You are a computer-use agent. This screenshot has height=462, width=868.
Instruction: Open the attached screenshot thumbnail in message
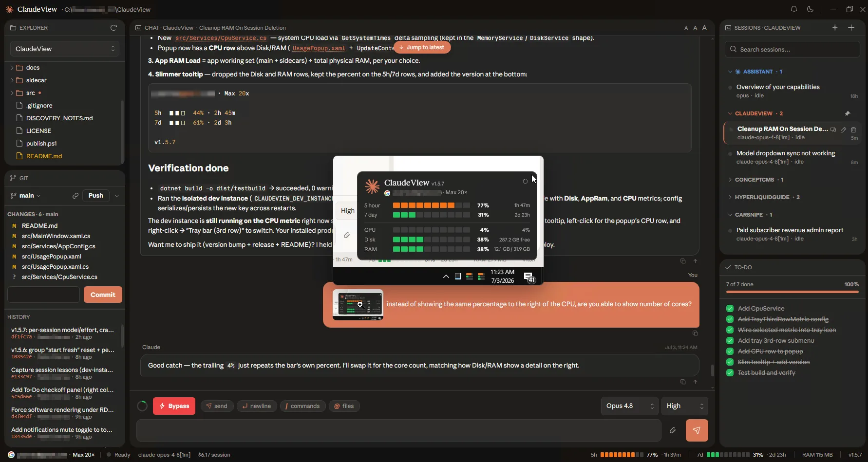(x=358, y=305)
